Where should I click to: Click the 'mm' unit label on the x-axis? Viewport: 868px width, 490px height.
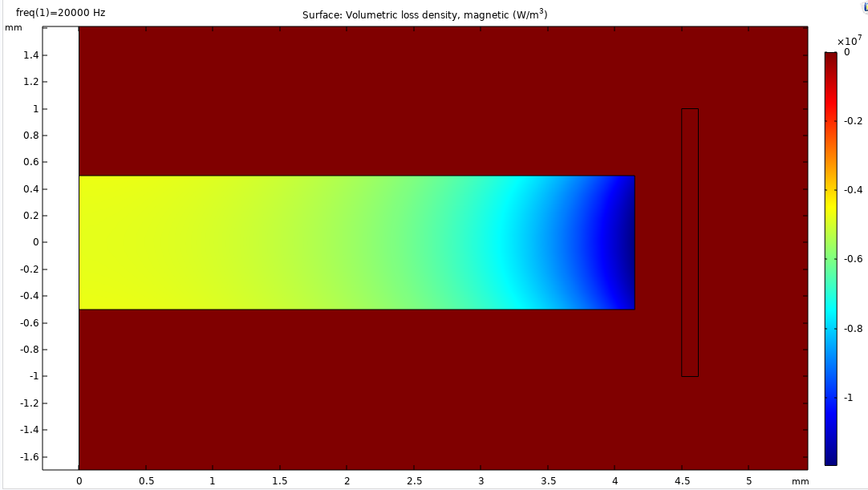[x=800, y=481]
